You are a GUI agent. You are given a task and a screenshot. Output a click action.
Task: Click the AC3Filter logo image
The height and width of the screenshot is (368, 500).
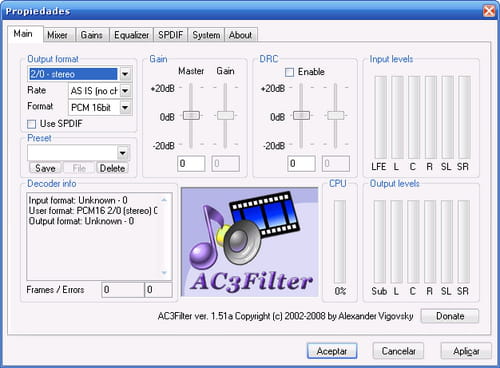click(x=250, y=242)
